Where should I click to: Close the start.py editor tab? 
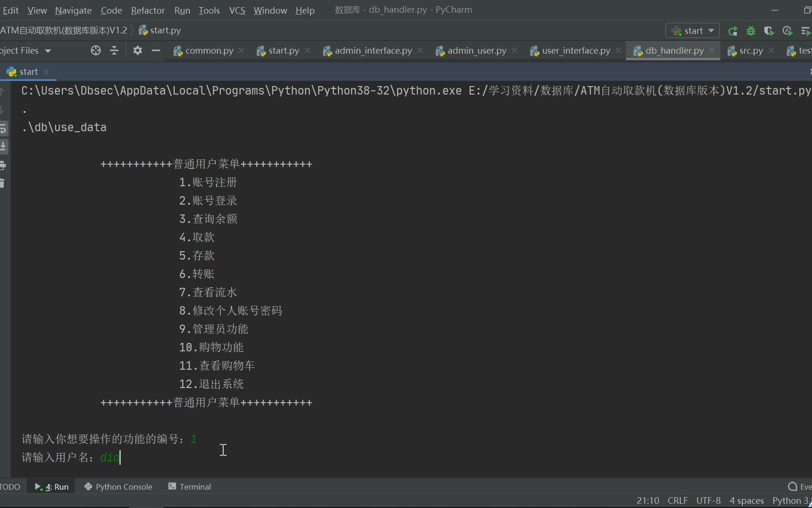point(307,50)
